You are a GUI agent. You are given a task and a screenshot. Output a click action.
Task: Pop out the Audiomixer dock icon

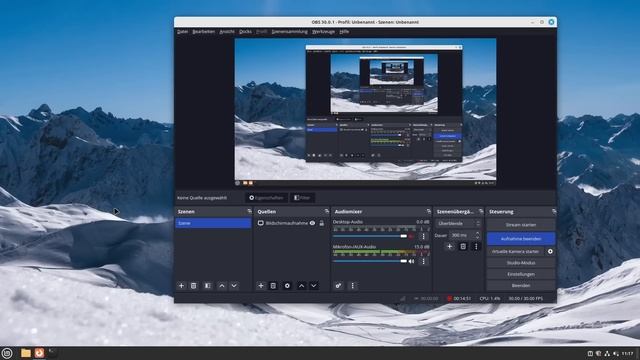pyautogui.click(x=429, y=211)
